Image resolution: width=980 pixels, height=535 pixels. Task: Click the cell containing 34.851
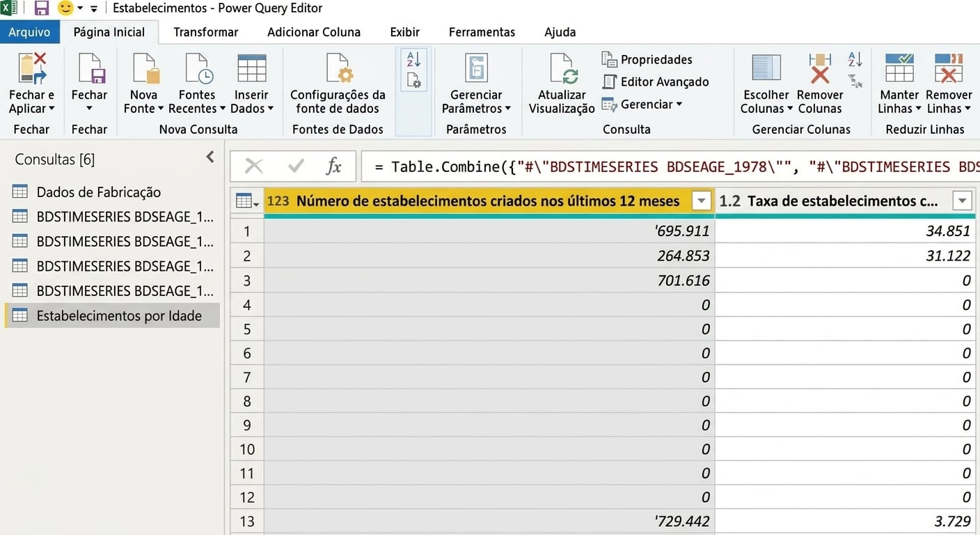pos(845,231)
